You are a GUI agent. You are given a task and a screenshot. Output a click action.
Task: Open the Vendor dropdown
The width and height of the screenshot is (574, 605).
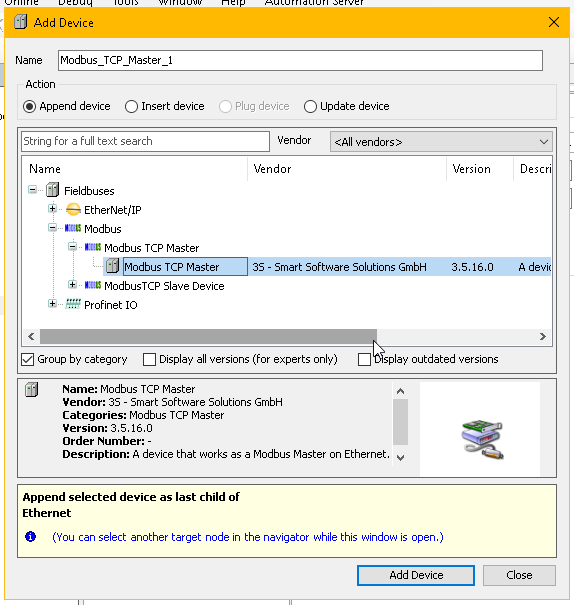tap(441, 142)
